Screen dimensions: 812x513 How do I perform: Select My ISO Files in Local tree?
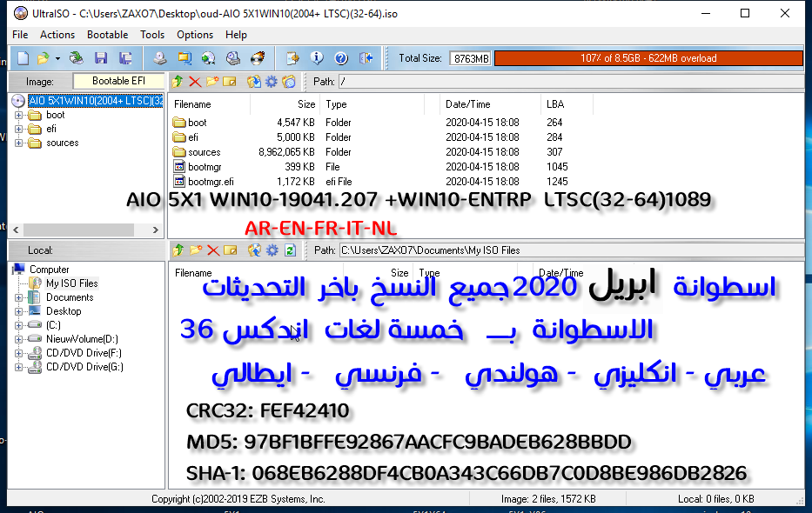click(x=71, y=283)
